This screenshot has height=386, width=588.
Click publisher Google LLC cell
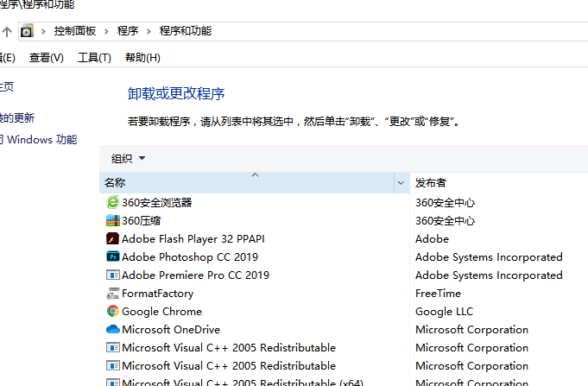coord(445,312)
